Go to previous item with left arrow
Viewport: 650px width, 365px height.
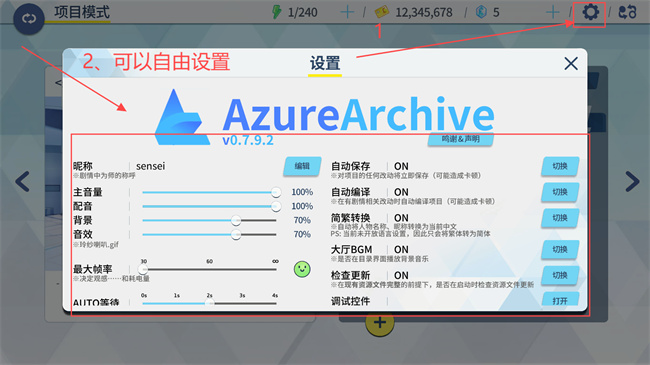tap(22, 181)
